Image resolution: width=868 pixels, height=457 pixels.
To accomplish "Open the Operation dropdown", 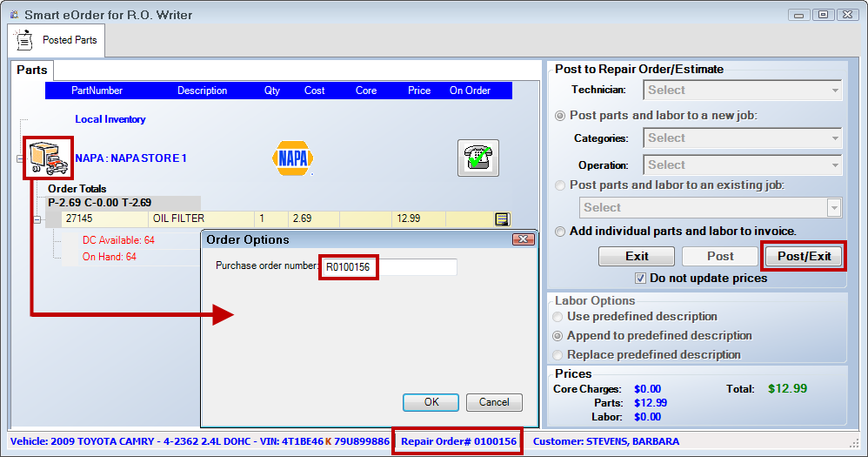I will tap(835, 165).
